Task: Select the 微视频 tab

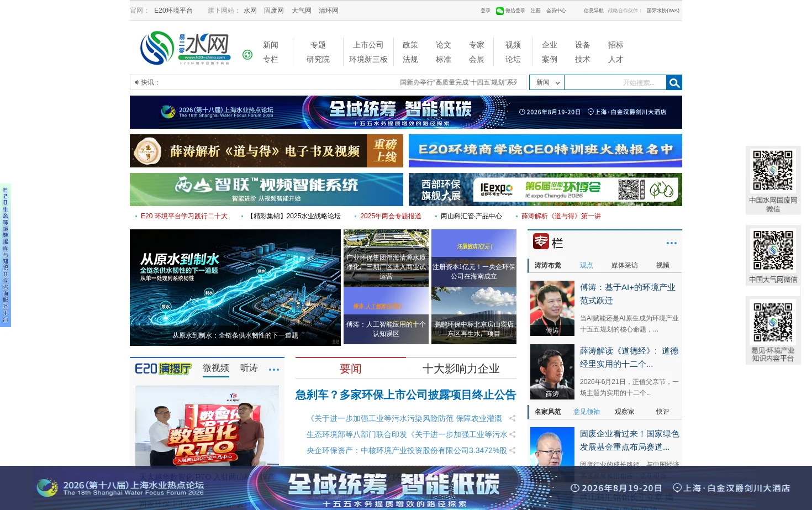Action: pos(216,368)
